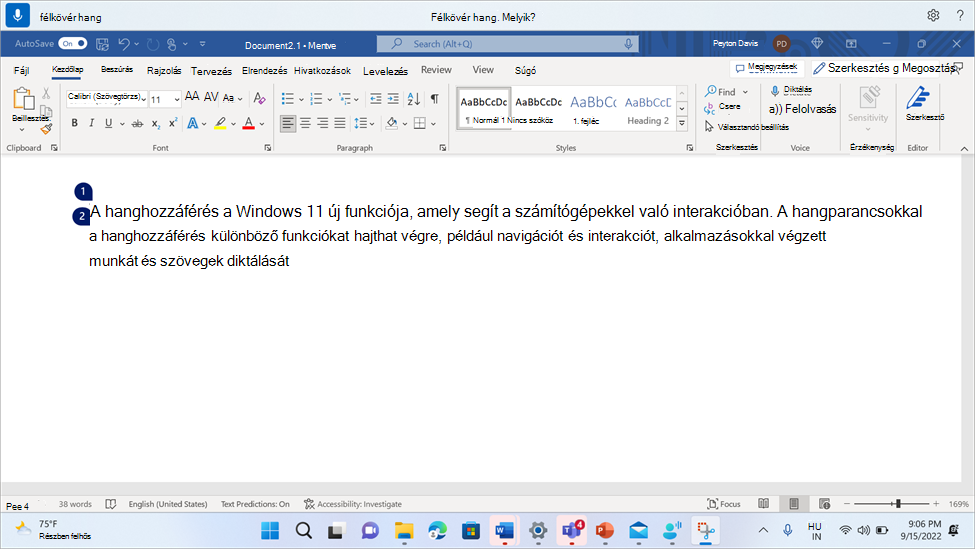Switch to the Beszúrás tab
Image resolution: width=975 pixels, height=549 pixels.
pos(117,69)
